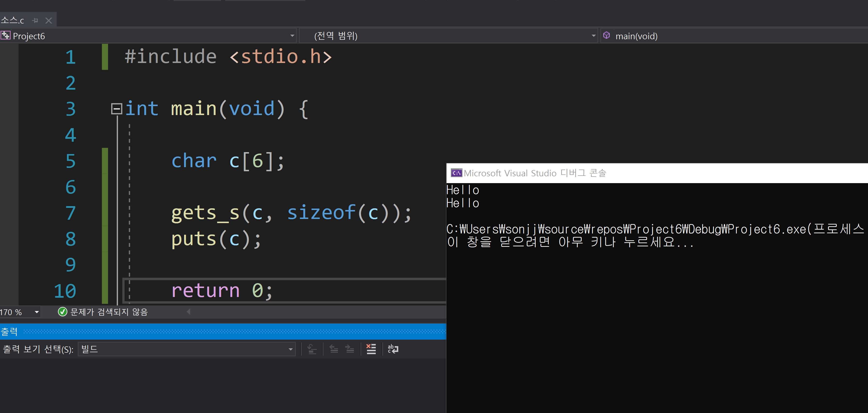This screenshot has width=868, height=413.
Task: Toggle word wrap in output panel
Action: coord(393,349)
